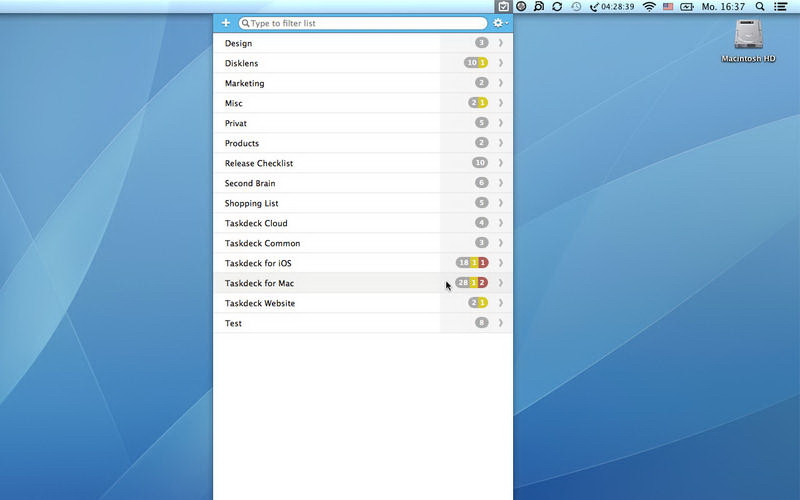
Task: Click the menu bar clock Mo. 16:37
Action: tap(722, 7)
